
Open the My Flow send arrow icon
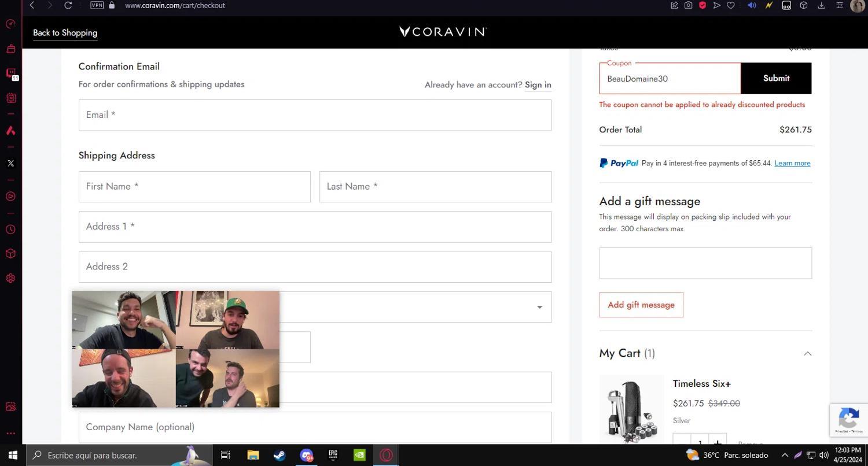(717, 5)
